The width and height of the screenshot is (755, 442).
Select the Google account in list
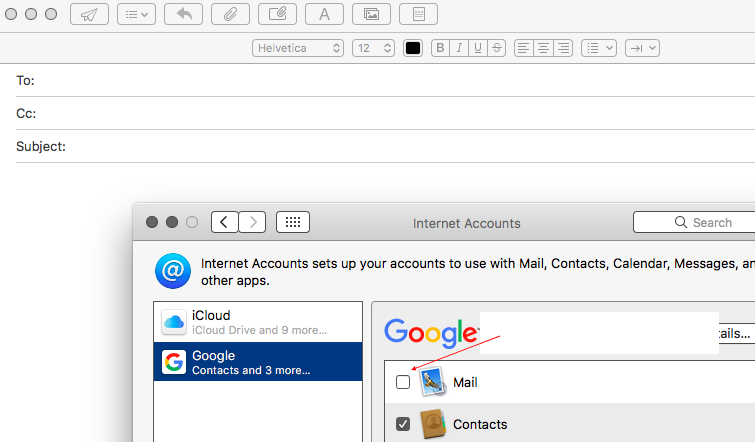[x=258, y=362]
